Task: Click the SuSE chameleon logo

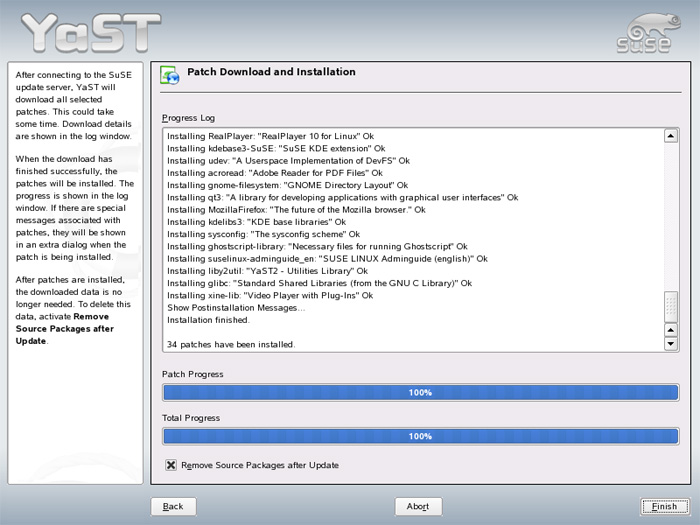Action: coord(649,33)
